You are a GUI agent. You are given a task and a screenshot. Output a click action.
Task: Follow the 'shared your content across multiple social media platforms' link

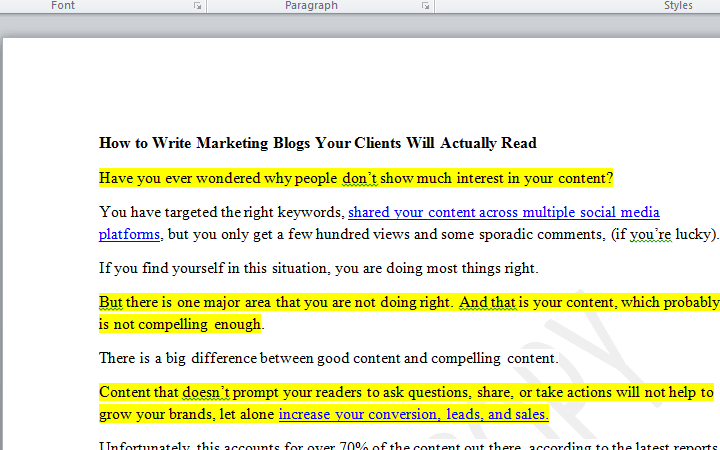[x=504, y=212]
